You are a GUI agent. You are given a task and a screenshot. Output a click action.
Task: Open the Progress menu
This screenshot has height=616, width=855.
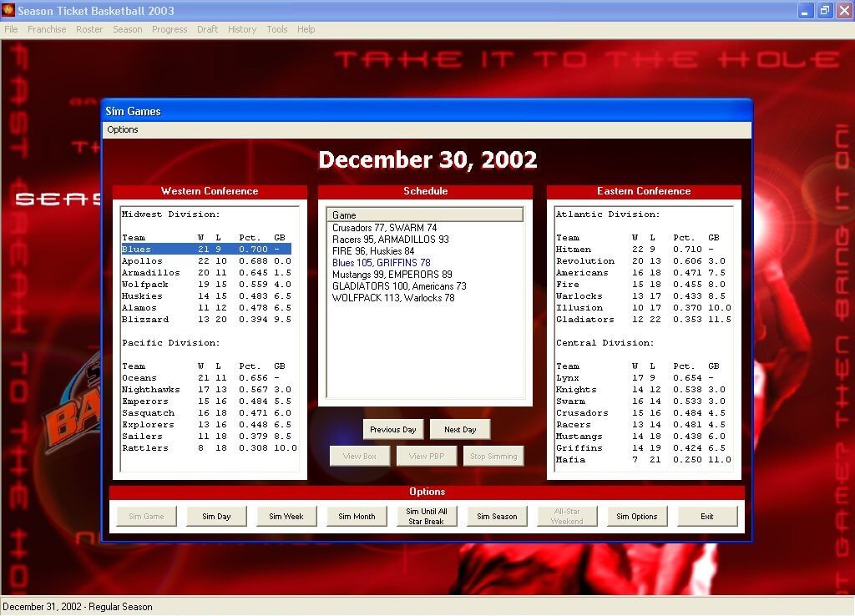(x=169, y=29)
